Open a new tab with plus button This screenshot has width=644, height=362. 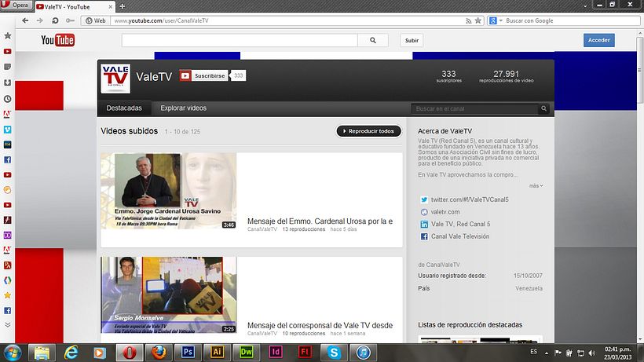point(122,6)
